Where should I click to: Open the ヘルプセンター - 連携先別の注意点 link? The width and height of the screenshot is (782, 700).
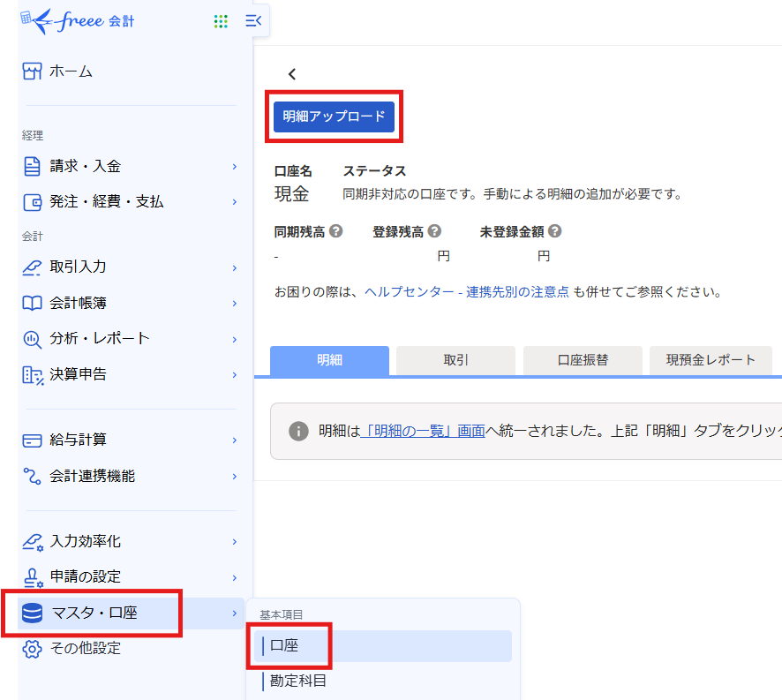point(466,292)
